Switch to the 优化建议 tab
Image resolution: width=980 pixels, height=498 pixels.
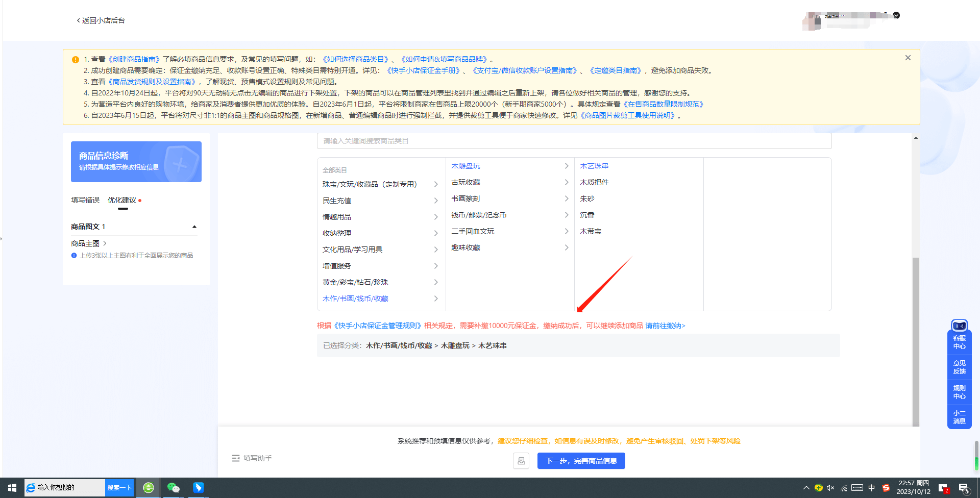(122, 200)
